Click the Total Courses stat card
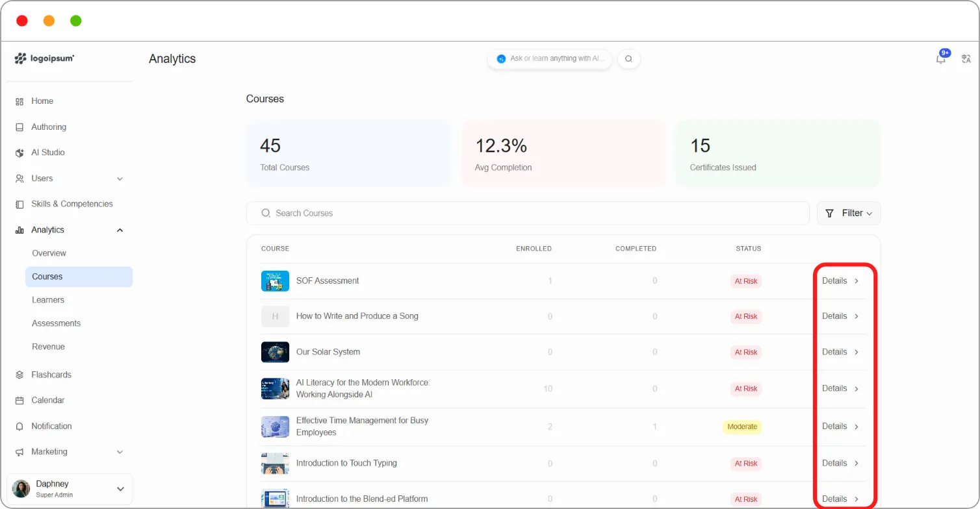Image resolution: width=980 pixels, height=509 pixels. [349, 154]
